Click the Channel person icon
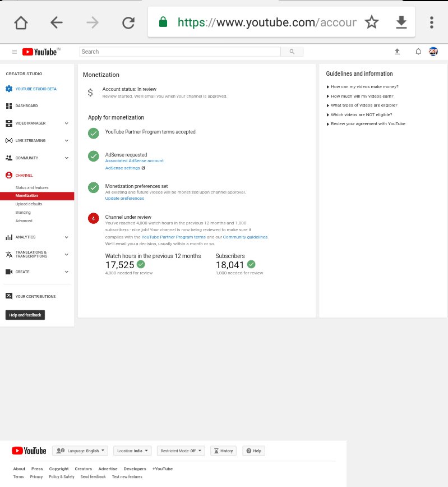The height and width of the screenshot is (487, 448). (x=9, y=175)
